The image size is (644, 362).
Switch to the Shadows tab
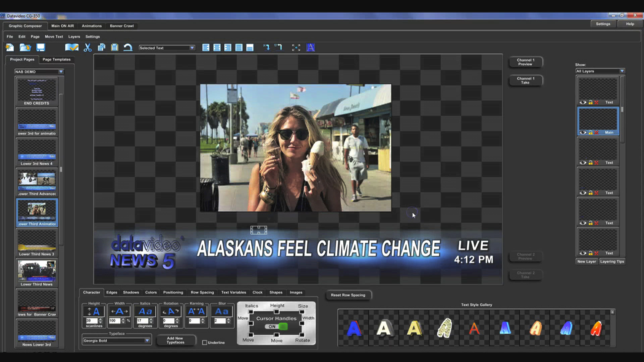click(x=131, y=292)
